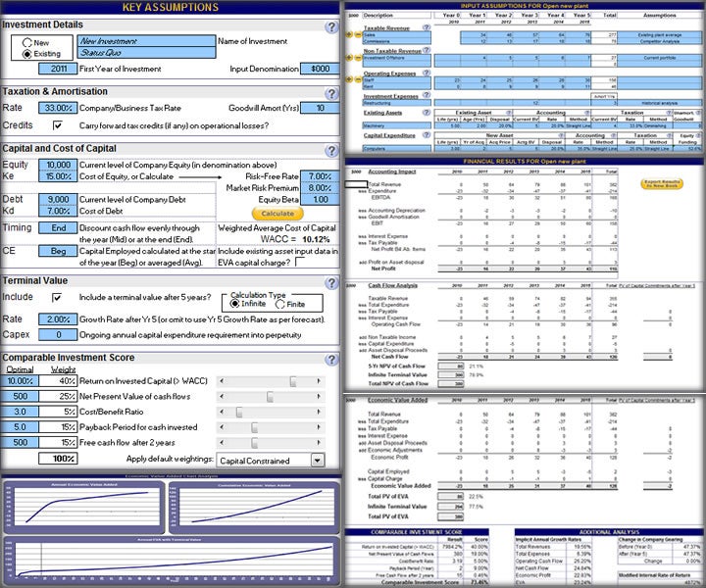Click left arrow of Net Present Value slider
This screenshot has width=706, height=588.
(x=222, y=396)
